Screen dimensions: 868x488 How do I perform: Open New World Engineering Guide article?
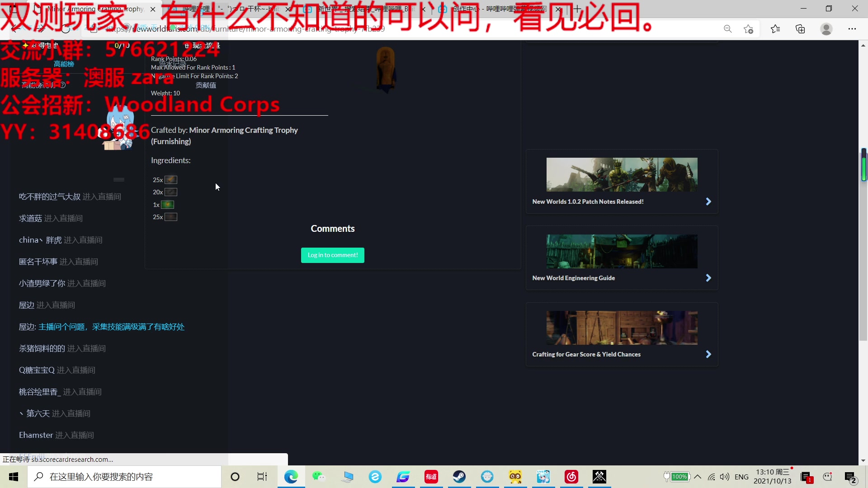573,278
